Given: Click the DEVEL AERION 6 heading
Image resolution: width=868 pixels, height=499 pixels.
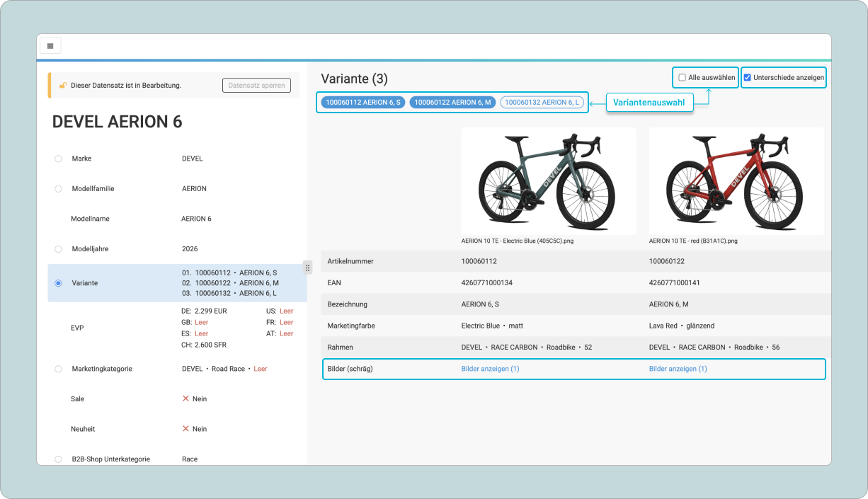Looking at the screenshot, I should [117, 122].
